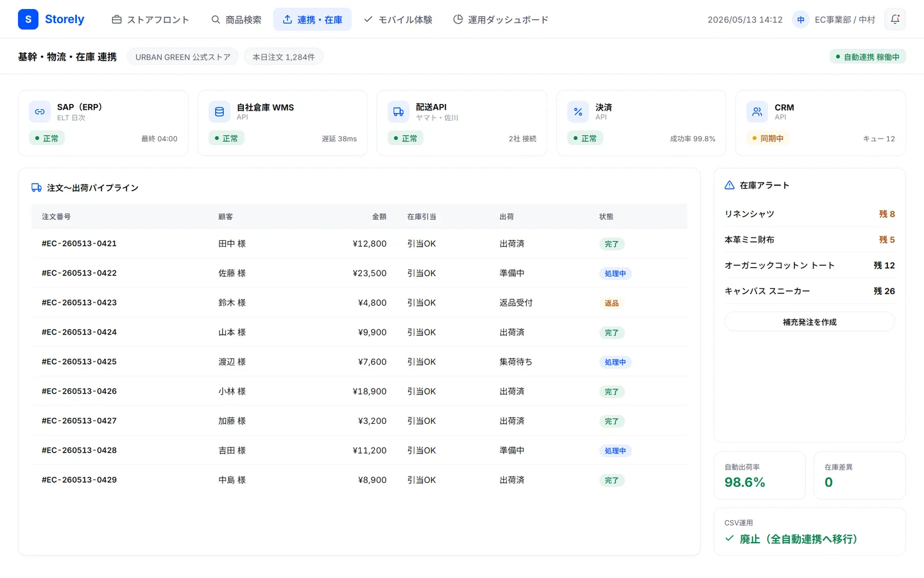924x578 pixels.
Task: Click the CRM users icon
Action: [757, 112]
